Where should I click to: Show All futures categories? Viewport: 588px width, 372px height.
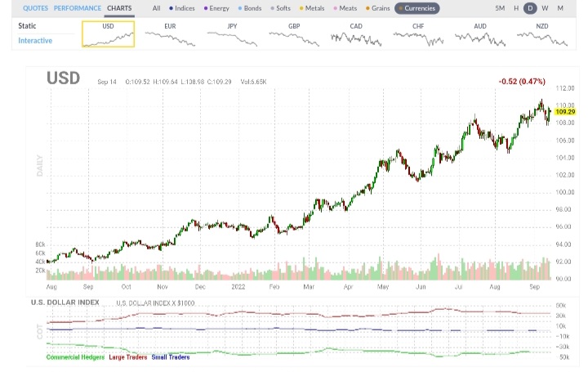(156, 8)
